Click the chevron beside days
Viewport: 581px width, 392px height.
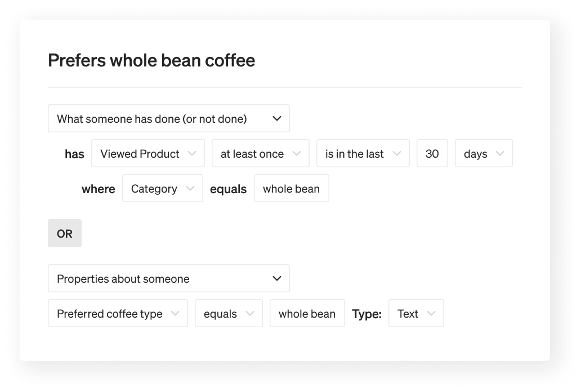pos(500,153)
